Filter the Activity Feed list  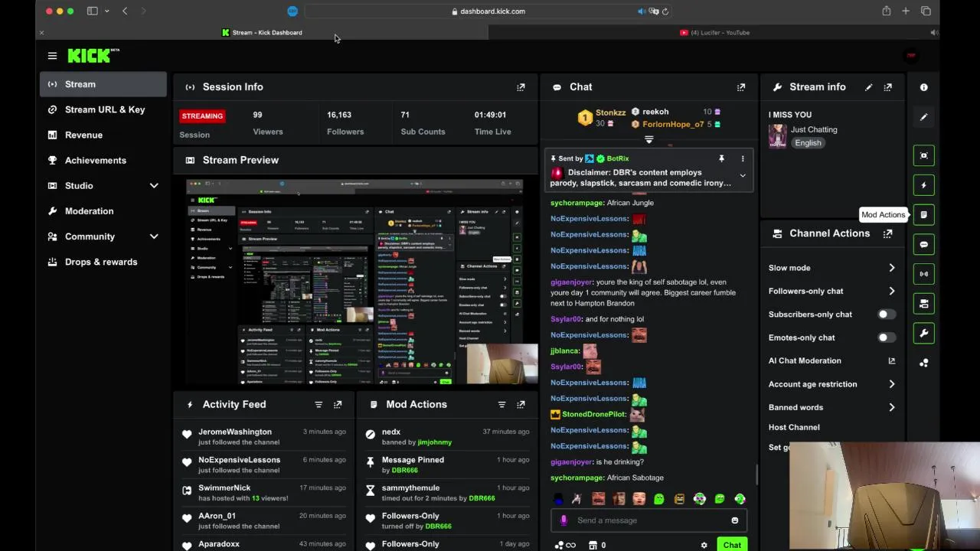318,405
